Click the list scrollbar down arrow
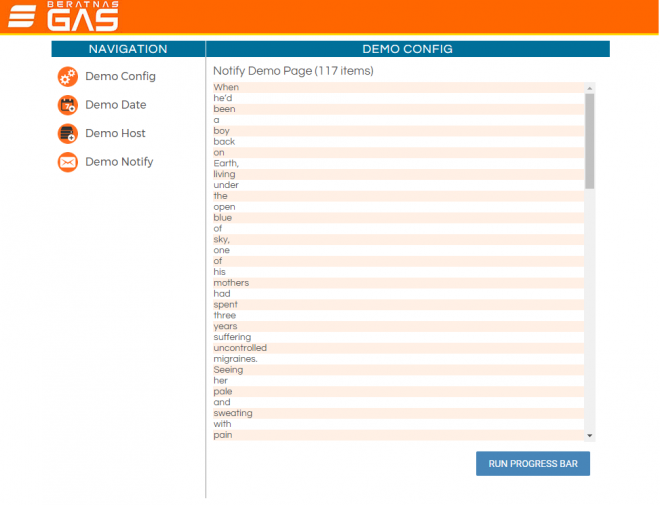Viewport: 660px width, 505px height. tap(590, 436)
